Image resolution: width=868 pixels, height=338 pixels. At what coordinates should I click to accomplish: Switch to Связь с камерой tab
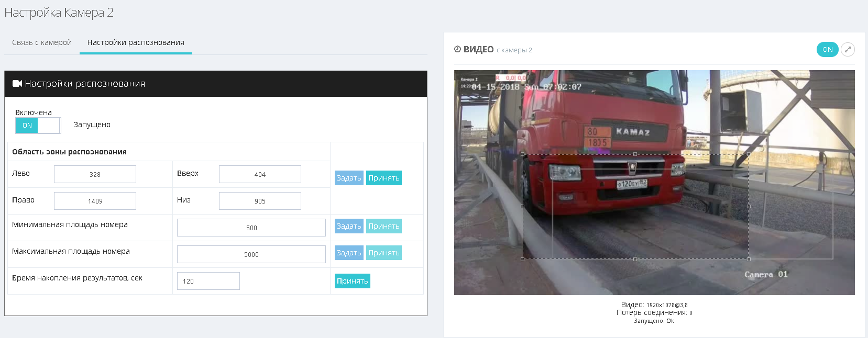[42, 42]
